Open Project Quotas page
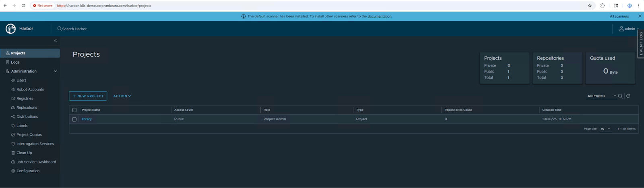 [x=29, y=134]
